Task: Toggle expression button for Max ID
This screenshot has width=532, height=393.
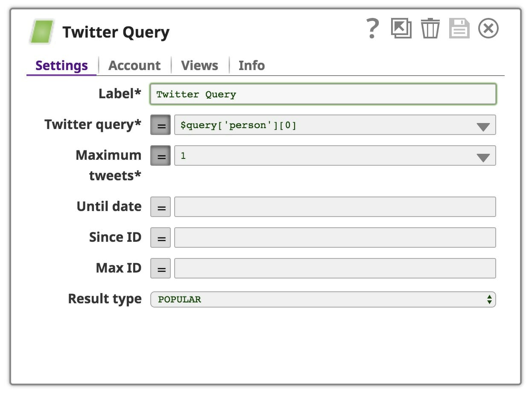Action: click(161, 269)
